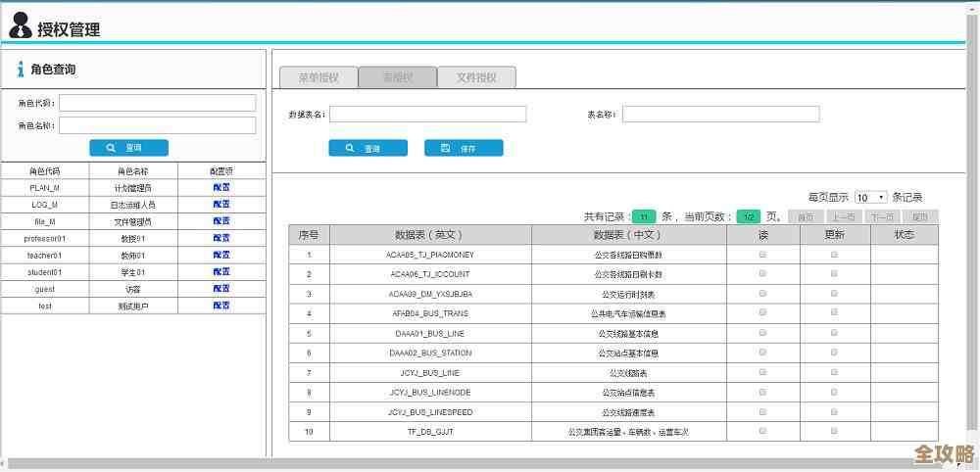This screenshot has width=980, height=472.
Task: Tick 更新 checkbox for TF_DB_GJJT
Action: tap(834, 431)
